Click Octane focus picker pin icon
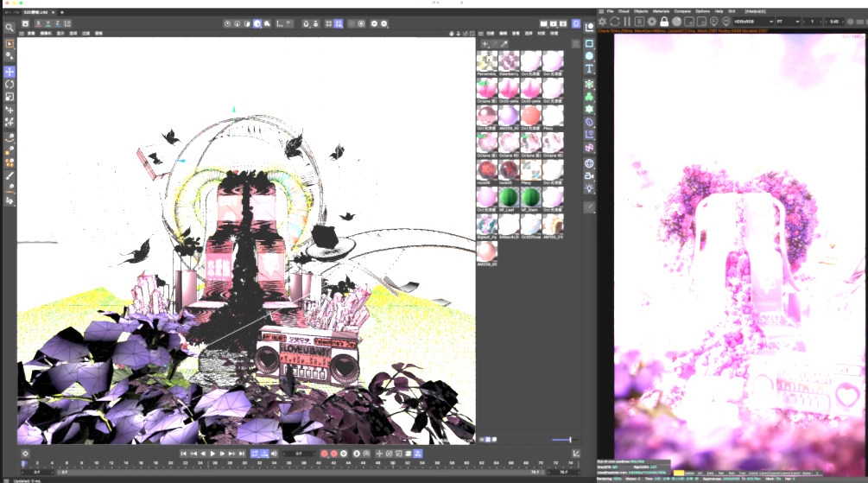Image resolution: width=868 pixels, height=483 pixels. [713, 21]
